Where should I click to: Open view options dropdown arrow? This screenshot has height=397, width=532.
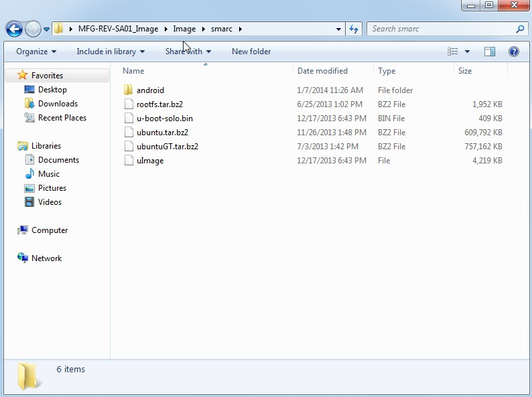coord(467,52)
